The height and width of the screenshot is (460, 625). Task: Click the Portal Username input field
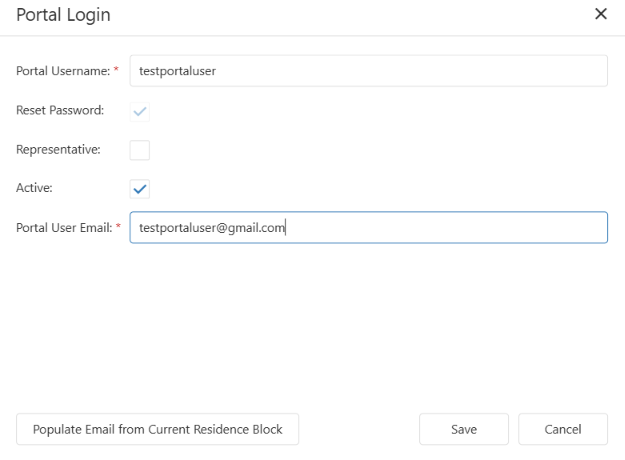pyautogui.click(x=368, y=71)
